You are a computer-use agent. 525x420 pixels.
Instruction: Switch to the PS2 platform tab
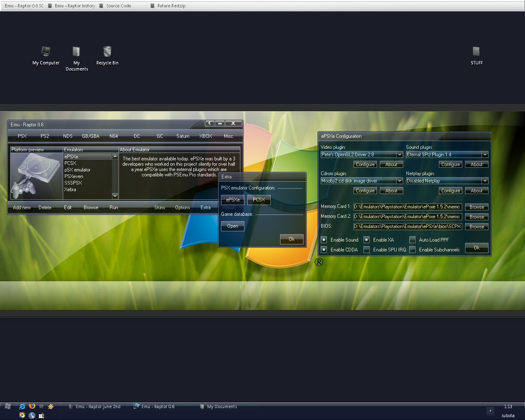pos(45,136)
